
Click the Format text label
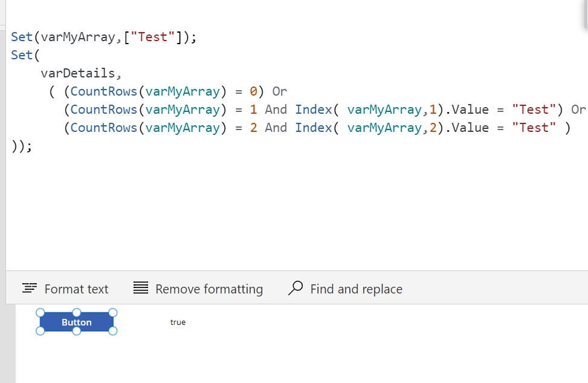76,289
